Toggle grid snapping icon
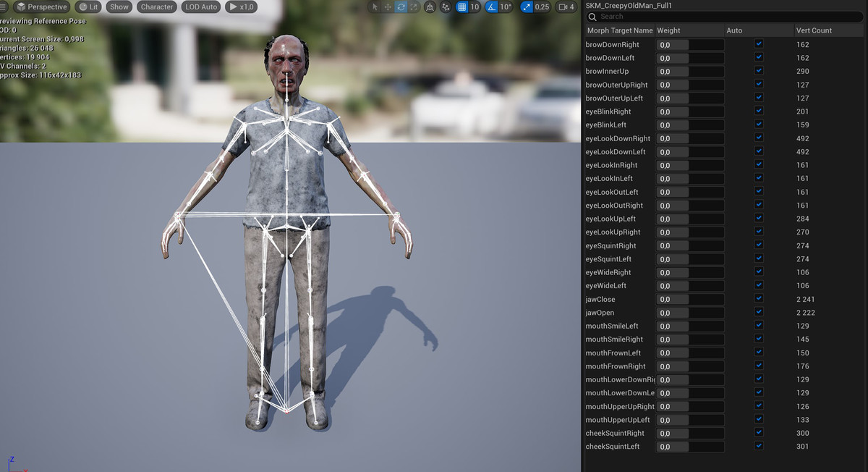Screen dimensions: 868x472 pyautogui.click(x=462, y=7)
